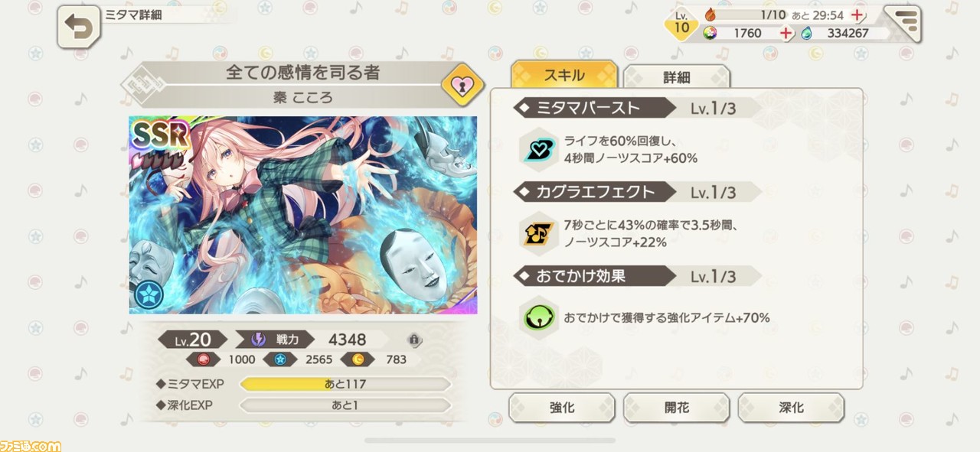Tap the blue spirit drop currency icon
The width and height of the screenshot is (980, 452).
click(806, 33)
